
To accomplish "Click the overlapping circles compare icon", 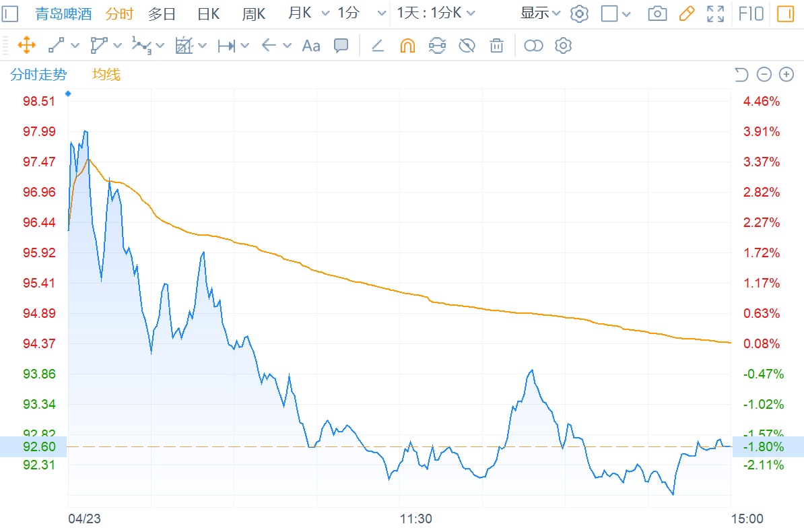I will click(x=533, y=46).
